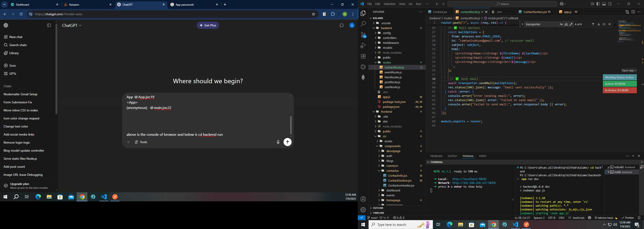Send the prompt with the arrow button

pos(288,142)
